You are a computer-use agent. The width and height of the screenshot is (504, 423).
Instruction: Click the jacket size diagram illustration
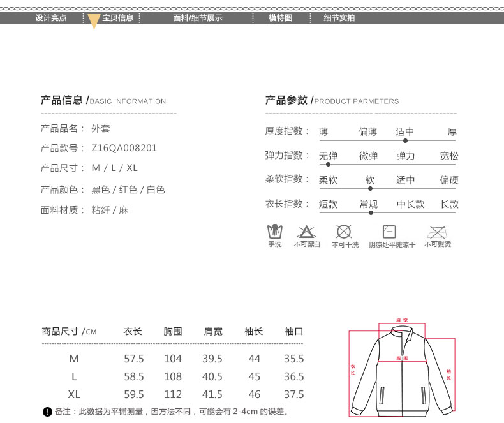click(x=401, y=369)
